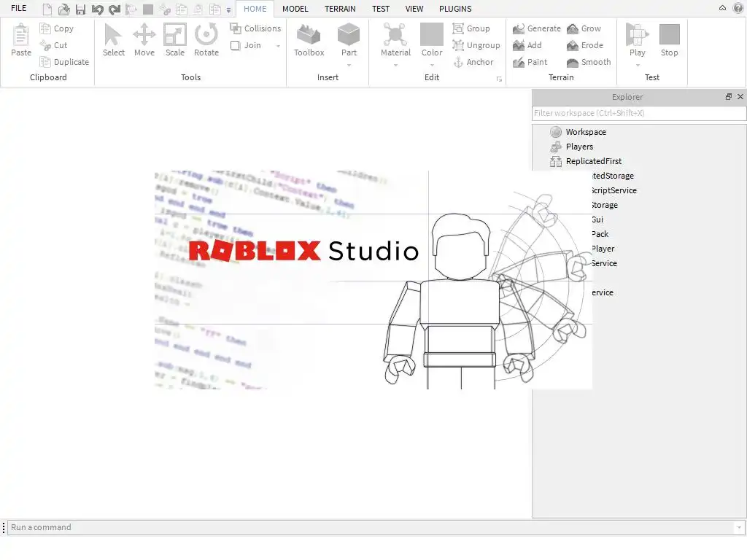Viewport: 747px width, 560px height.
Task: Expand the Color dropdown arrow
Action: tap(432, 65)
